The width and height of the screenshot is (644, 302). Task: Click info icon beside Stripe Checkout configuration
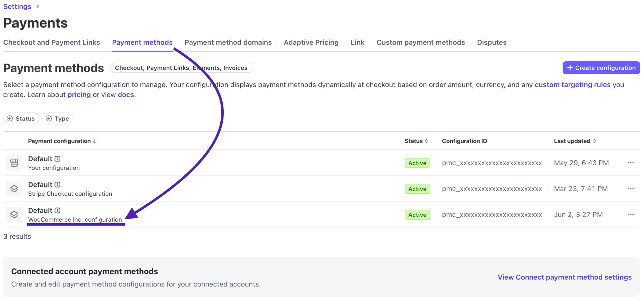[58, 184]
